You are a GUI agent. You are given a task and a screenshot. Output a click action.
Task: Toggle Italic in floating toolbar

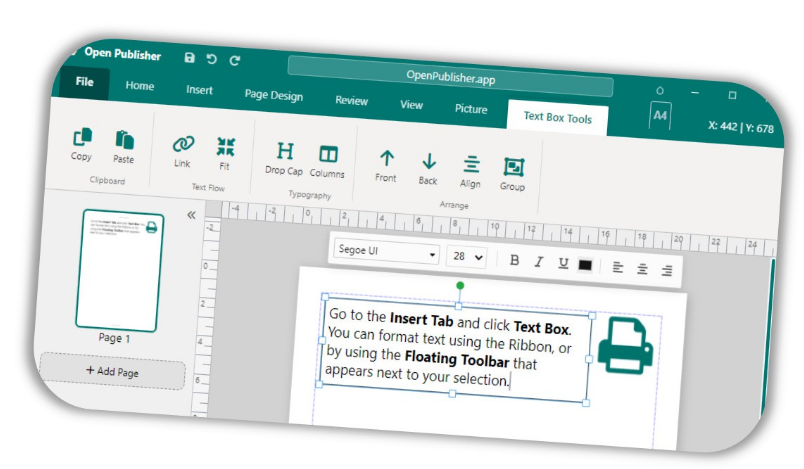pyautogui.click(x=538, y=262)
